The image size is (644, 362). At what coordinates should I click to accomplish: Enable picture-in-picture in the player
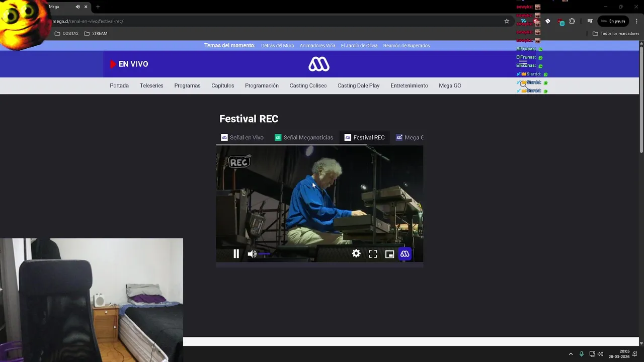(x=389, y=254)
